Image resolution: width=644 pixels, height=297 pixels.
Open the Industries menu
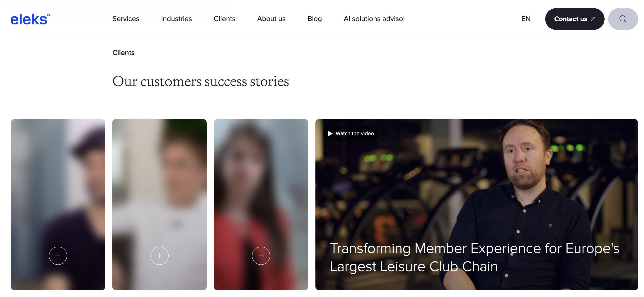pos(176,19)
